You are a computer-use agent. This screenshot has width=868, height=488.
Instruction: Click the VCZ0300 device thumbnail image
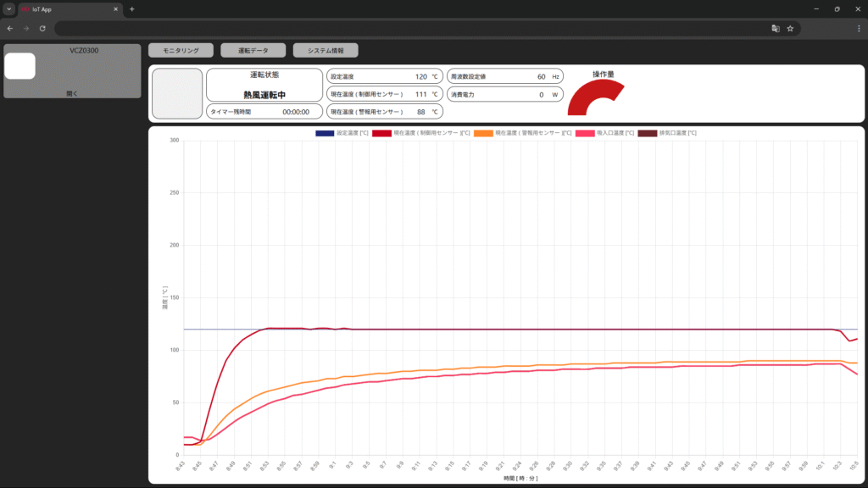point(20,66)
